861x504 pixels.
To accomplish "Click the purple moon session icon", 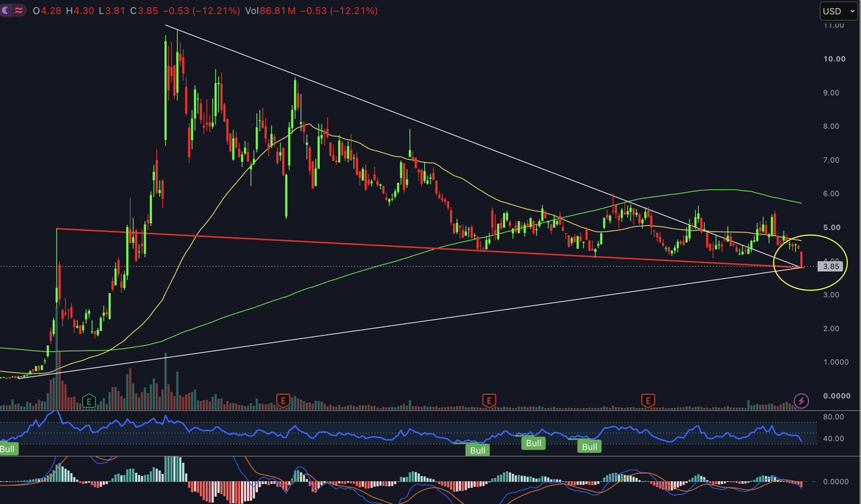I will 6,11.
